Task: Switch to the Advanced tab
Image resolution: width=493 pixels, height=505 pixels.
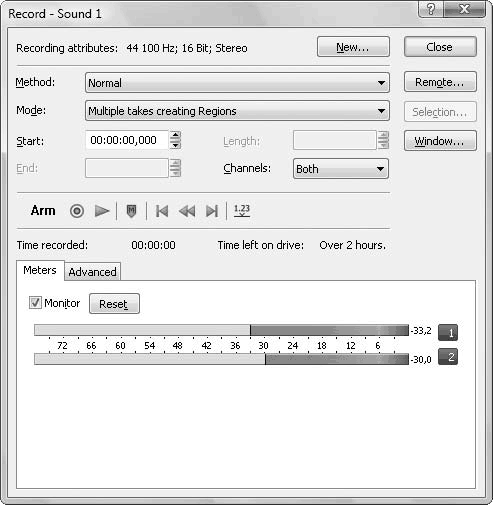Action: point(92,272)
